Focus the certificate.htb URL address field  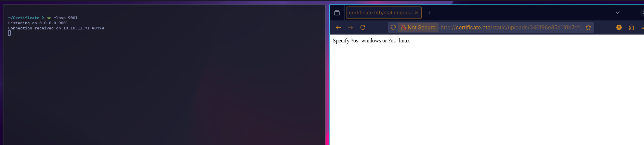511,27
